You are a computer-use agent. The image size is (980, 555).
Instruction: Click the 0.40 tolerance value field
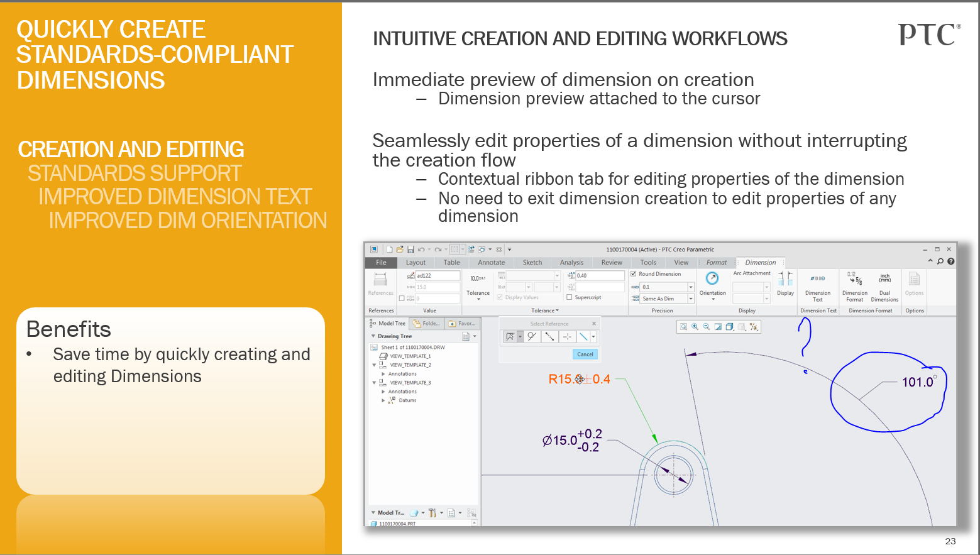point(600,275)
